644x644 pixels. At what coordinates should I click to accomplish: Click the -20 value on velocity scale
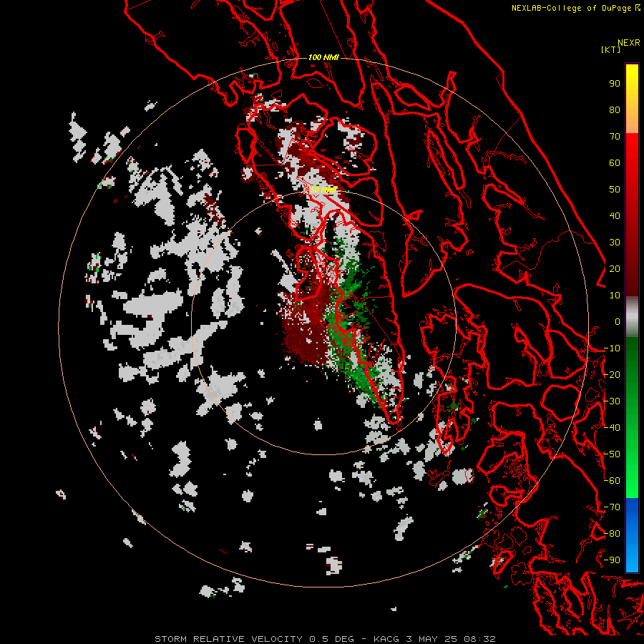[x=612, y=375]
